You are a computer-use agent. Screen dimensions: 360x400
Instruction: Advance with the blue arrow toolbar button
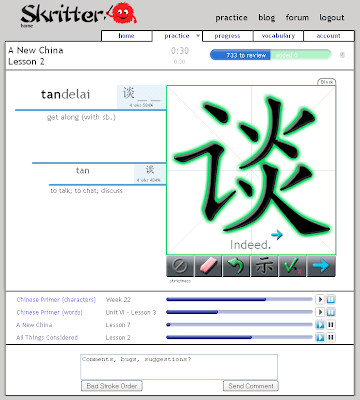pos(321,266)
